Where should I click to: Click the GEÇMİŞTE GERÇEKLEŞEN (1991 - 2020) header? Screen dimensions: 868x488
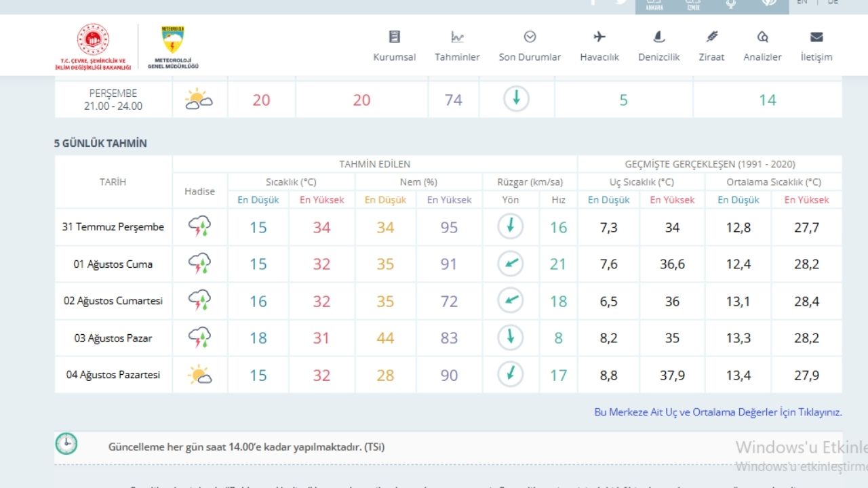[x=710, y=164]
